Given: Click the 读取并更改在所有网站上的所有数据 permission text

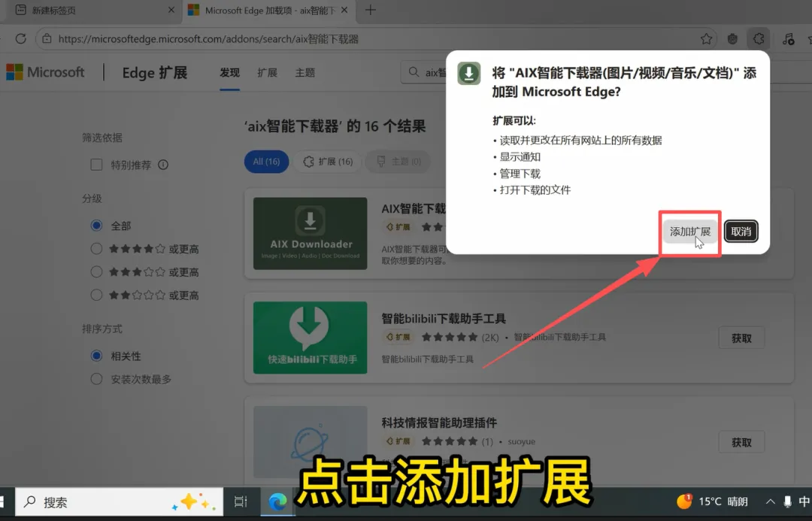Looking at the screenshot, I should 580,141.
